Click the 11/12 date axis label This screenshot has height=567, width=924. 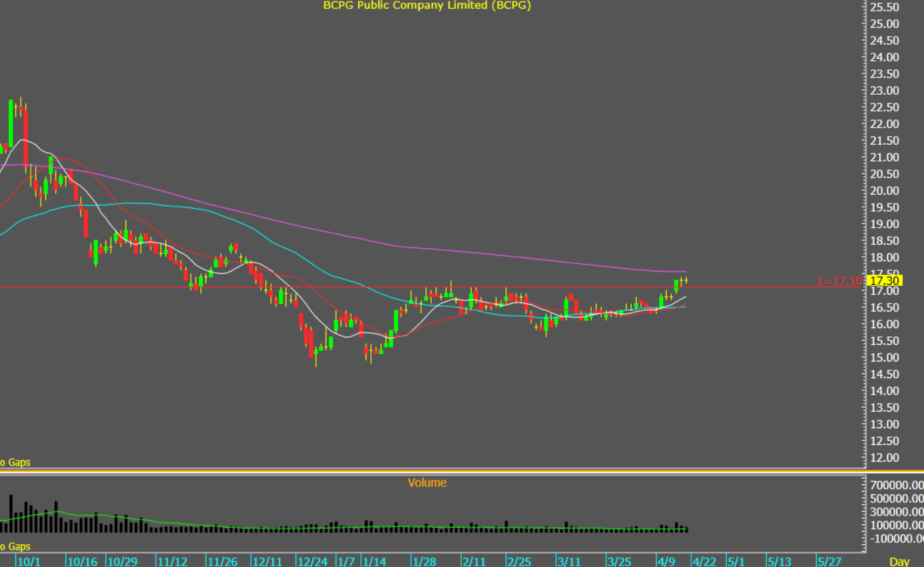(171, 562)
